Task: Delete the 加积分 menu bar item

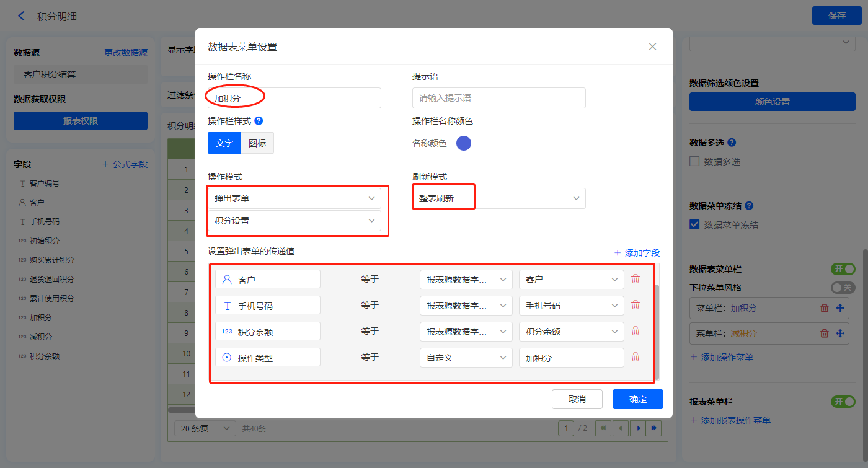Action: click(825, 308)
